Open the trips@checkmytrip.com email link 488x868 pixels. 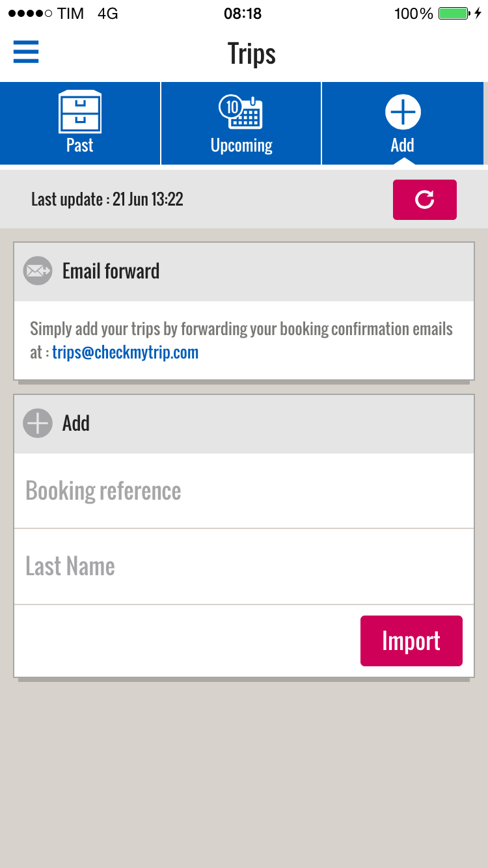click(126, 353)
